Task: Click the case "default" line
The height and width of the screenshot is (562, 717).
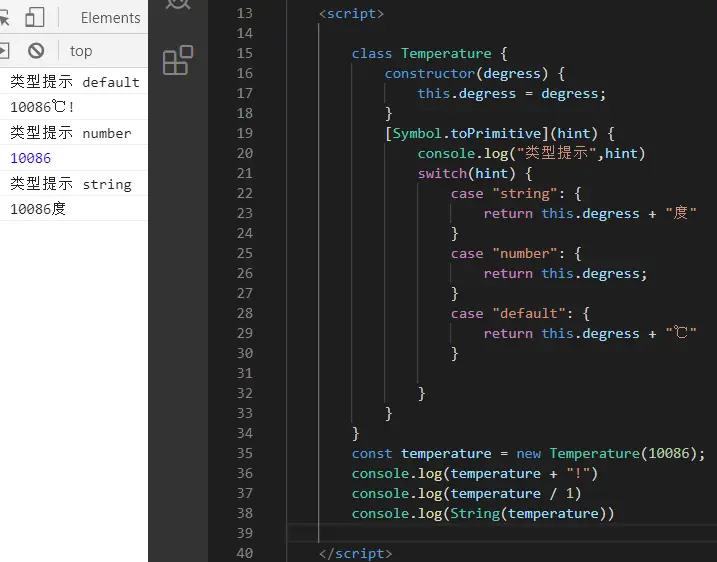Action: [520, 314]
